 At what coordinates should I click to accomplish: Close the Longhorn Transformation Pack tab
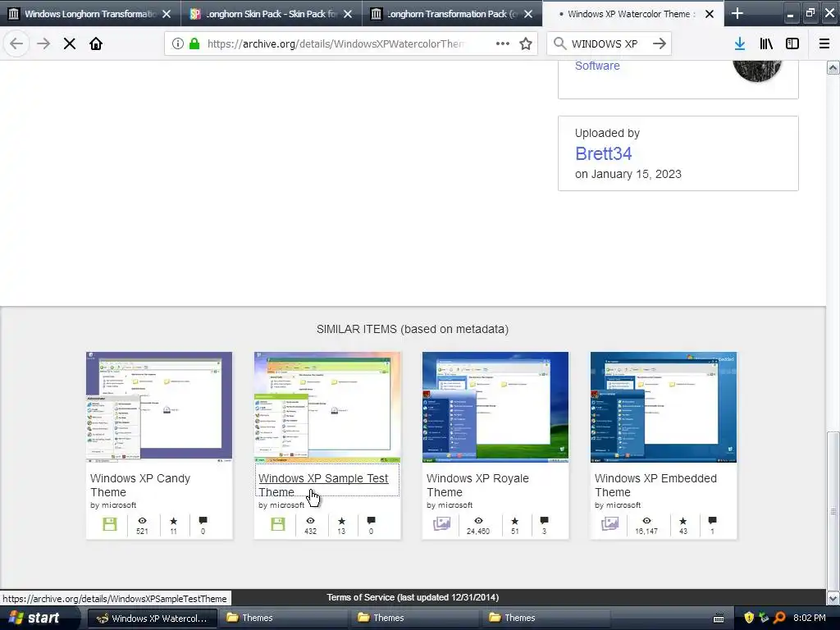pyautogui.click(x=528, y=14)
